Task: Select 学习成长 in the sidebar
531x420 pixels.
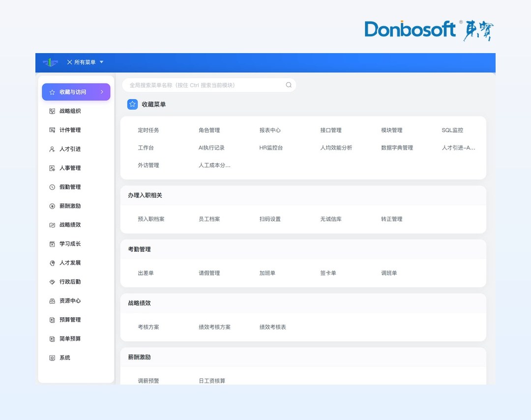Action: [70, 244]
